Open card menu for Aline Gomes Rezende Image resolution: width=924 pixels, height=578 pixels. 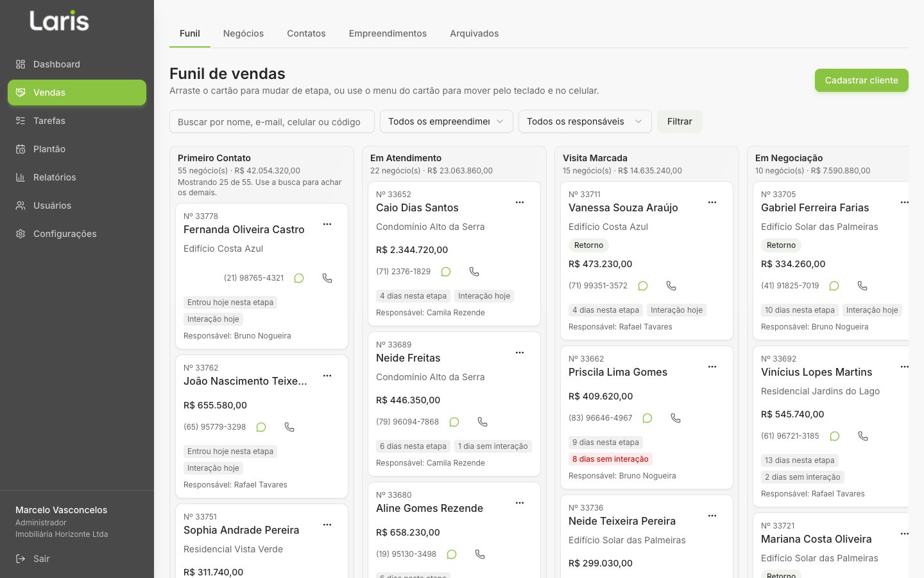[520, 503]
